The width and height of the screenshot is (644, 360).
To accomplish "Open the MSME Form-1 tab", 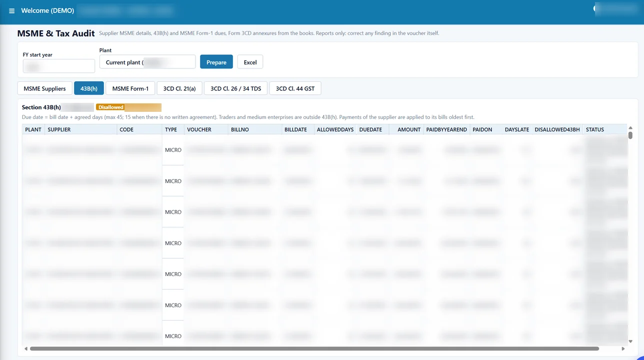I will [130, 88].
